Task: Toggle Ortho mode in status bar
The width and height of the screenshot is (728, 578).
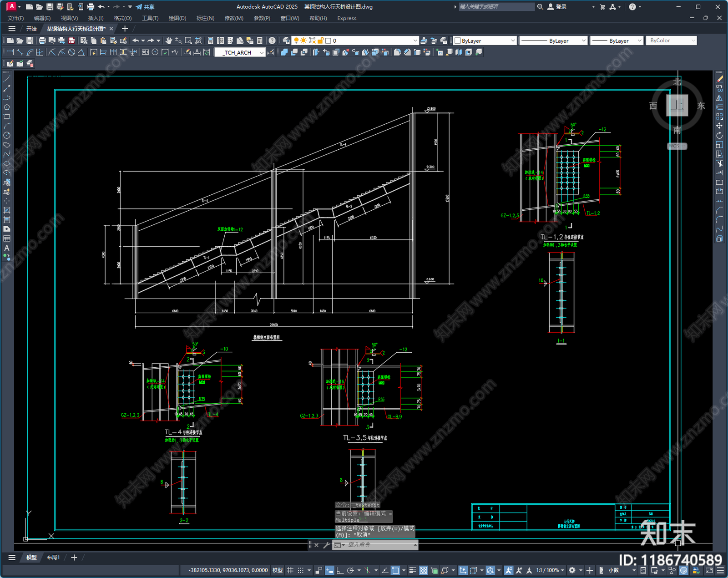Action: click(x=339, y=570)
